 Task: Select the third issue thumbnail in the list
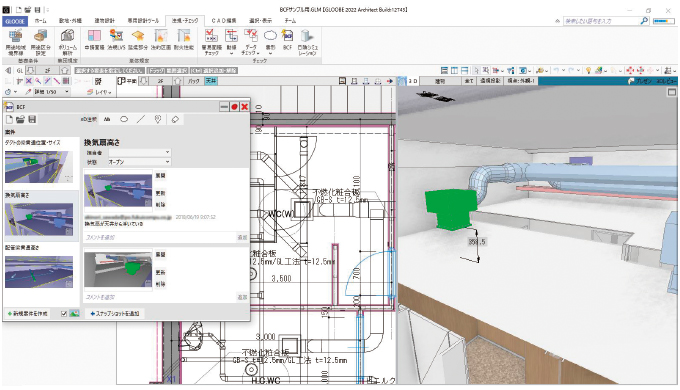tap(39, 272)
